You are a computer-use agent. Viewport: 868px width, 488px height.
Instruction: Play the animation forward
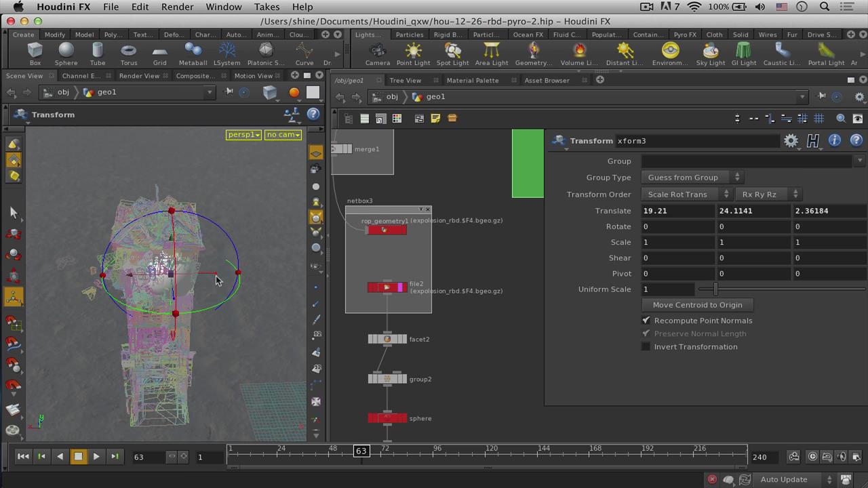96,456
